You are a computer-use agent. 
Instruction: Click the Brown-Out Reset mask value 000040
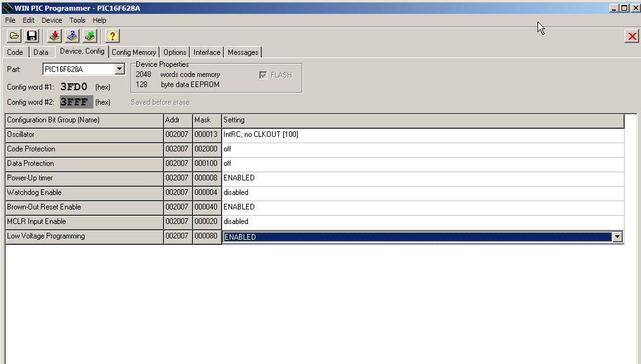[x=206, y=207]
